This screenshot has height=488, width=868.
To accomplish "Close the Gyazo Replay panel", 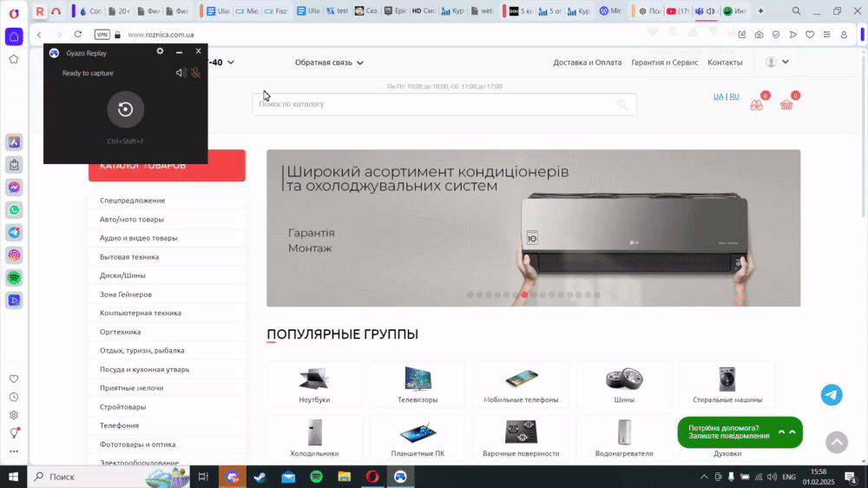I will point(198,51).
